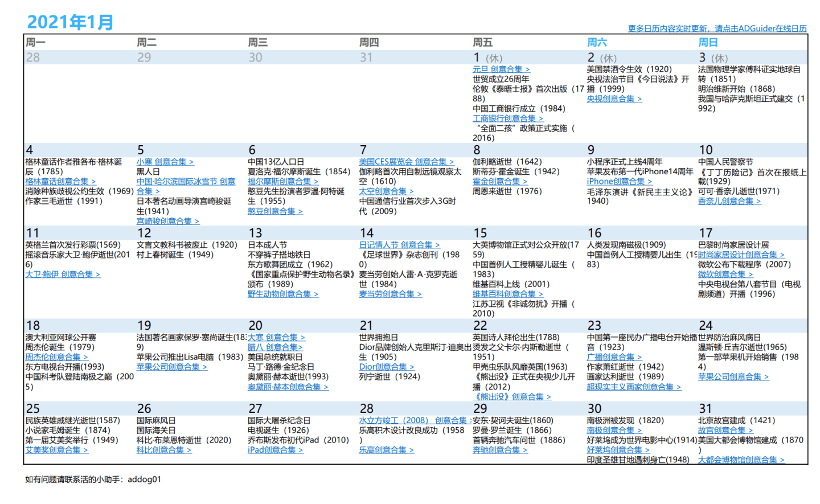Open the 水立方竣工 (2008) 创意合集 link

(x=416, y=421)
